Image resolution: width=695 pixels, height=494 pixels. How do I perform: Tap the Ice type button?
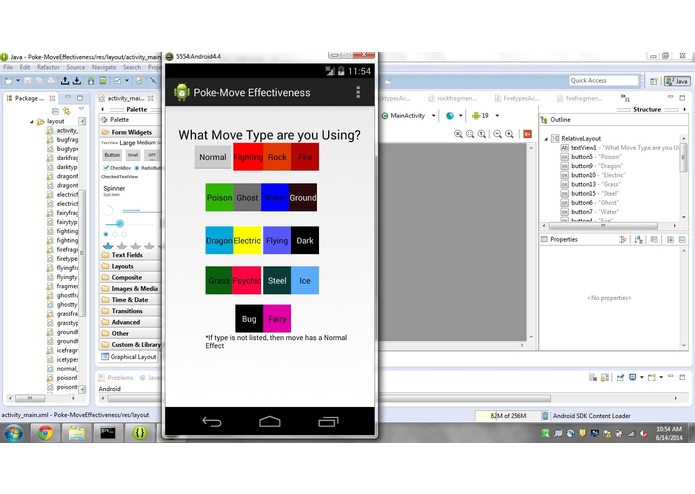tap(305, 280)
